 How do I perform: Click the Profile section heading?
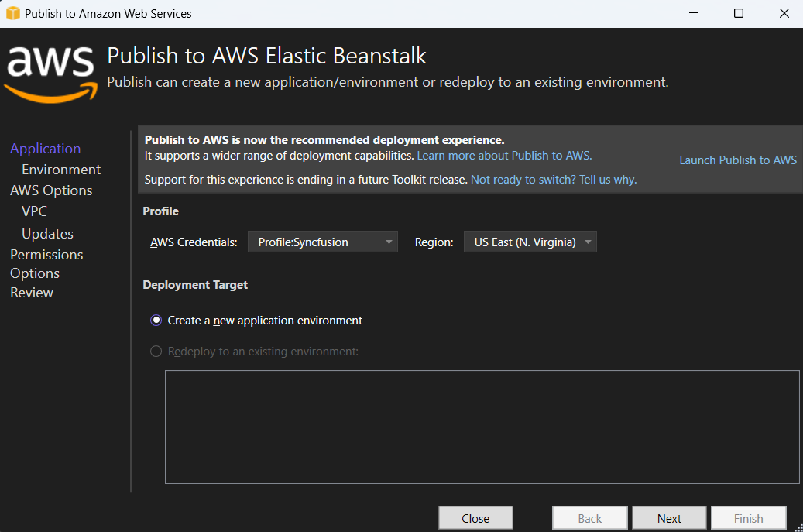[161, 211]
